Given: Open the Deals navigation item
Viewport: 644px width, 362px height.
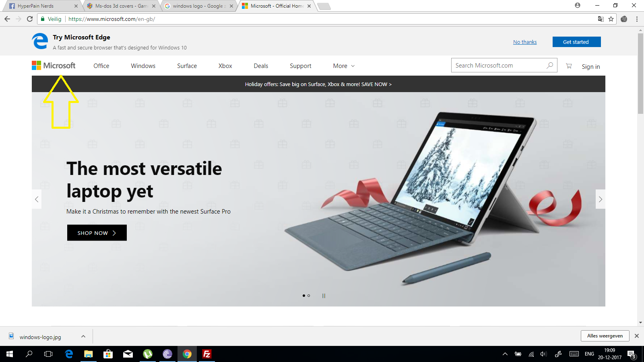Looking at the screenshot, I should (261, 66).
